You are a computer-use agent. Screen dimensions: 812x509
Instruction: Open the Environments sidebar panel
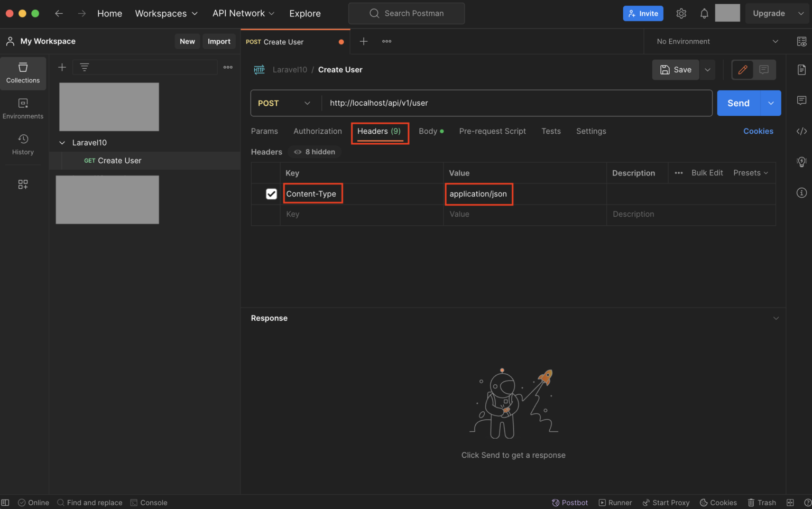pos(23,108)
